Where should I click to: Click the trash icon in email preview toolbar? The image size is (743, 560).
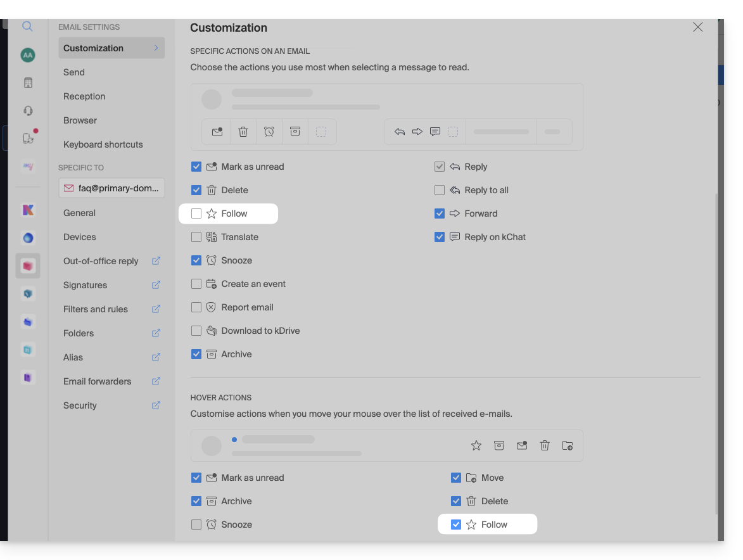[243, 132]
